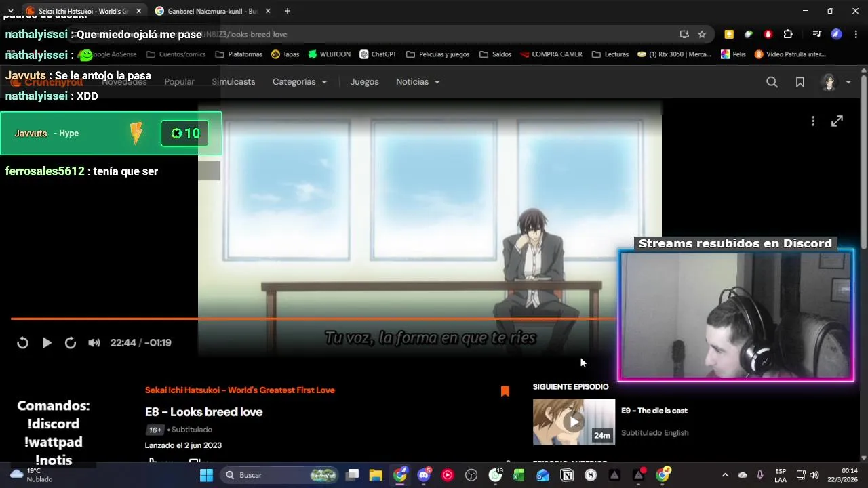Open Excel from the taskbar
This screenshot has width=868, height=488.
(x=519, y=475)
